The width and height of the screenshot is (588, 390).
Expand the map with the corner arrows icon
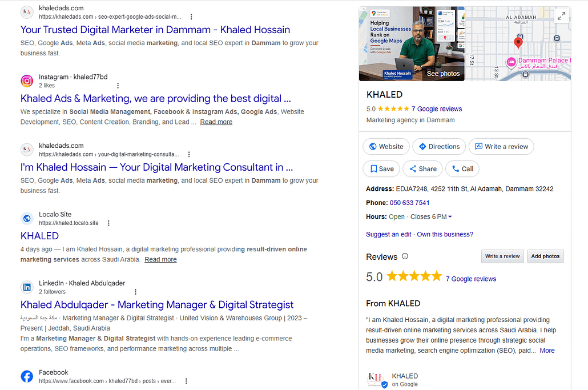point(561,16)
